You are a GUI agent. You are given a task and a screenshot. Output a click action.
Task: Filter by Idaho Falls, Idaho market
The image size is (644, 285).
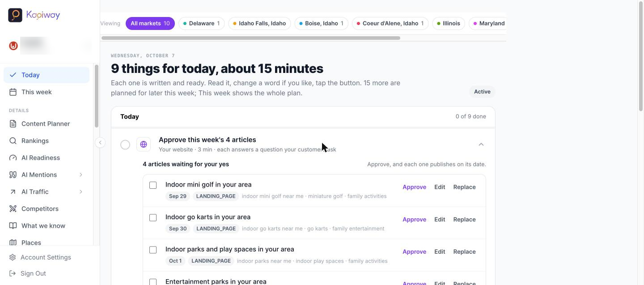(x=260, y=23)
